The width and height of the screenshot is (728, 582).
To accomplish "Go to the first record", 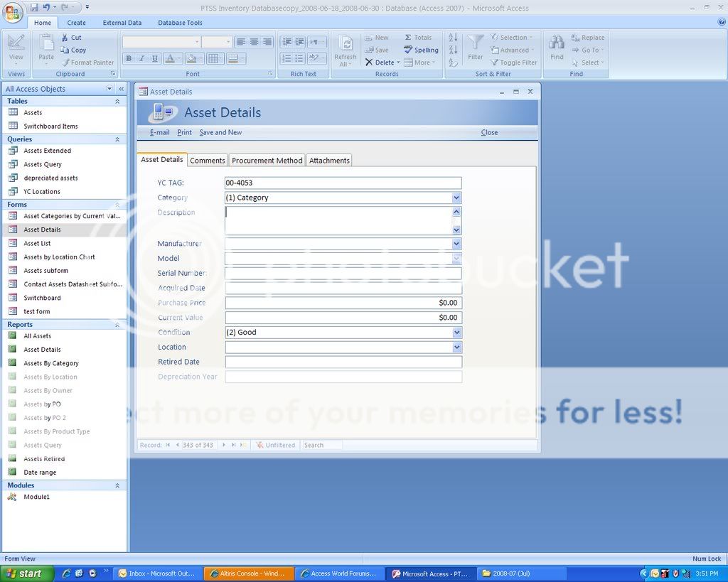I will click(x=168, y=445).
